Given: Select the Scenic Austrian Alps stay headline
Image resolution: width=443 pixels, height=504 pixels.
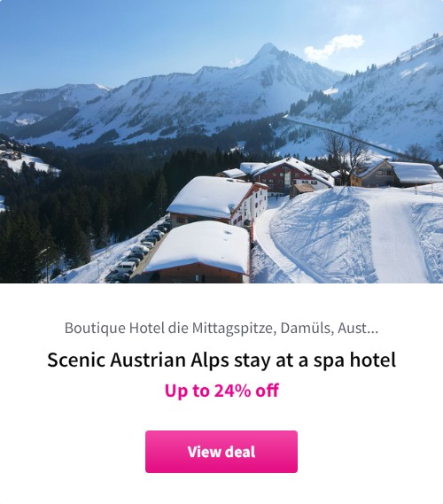Looking at the screenshot, I should (x=221, y=360).
